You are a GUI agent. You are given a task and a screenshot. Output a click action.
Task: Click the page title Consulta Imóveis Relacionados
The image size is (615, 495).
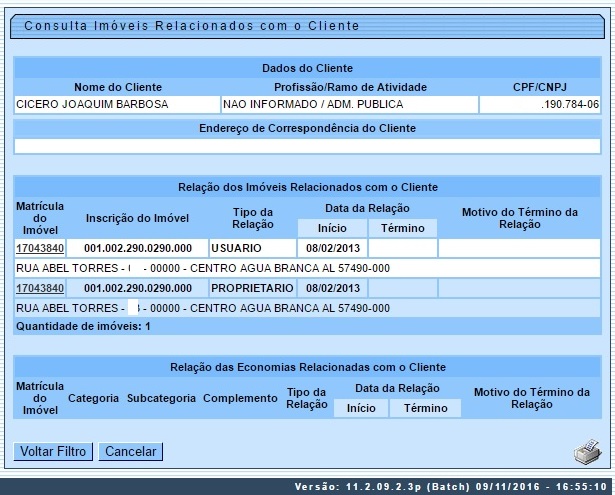coord(191,26)
